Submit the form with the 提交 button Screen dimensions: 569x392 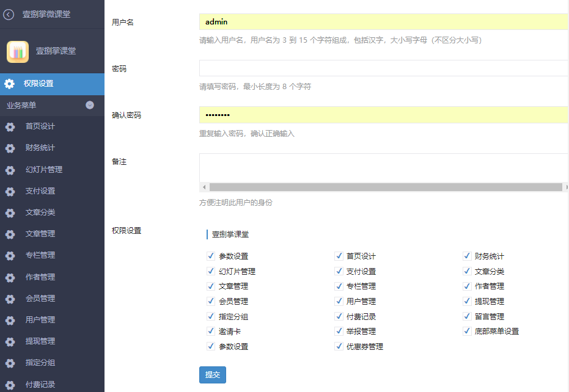point(213,374)
